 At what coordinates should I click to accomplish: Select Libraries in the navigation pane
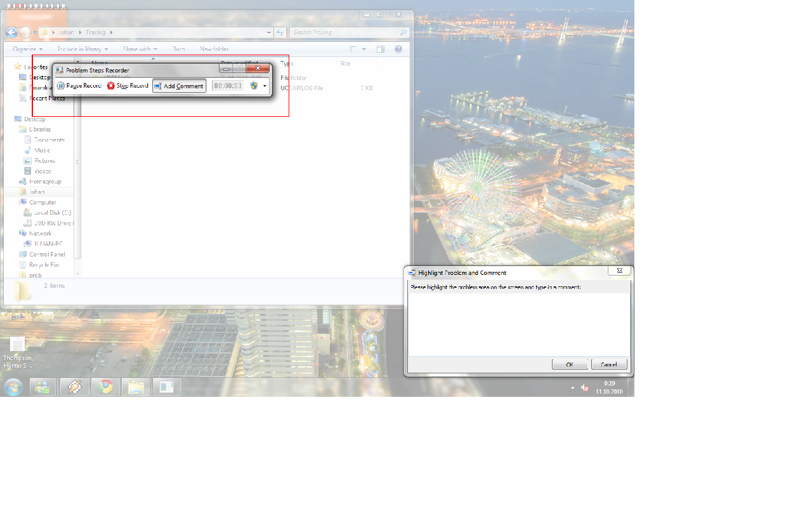click(39, 130)
